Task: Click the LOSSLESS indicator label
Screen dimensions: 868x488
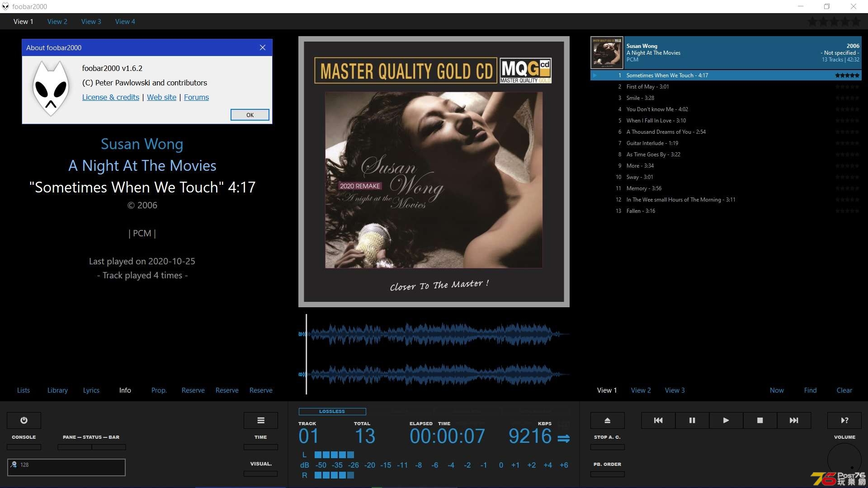Action: pos(332,412)
